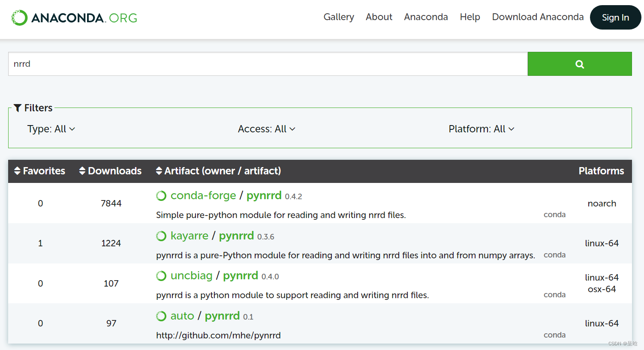
Task: Click the Anaconda ring icon beside uncbiag
Action: (161, 276)
